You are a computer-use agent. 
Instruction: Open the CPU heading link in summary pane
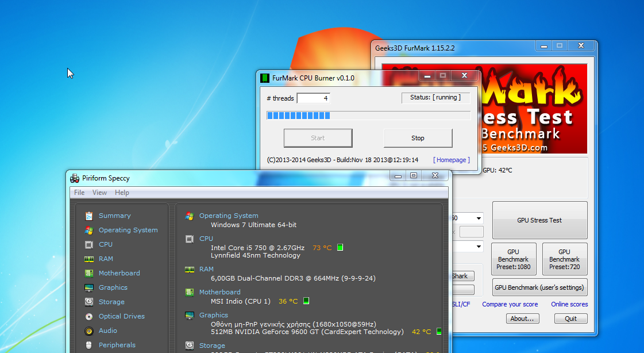point(206,239)
